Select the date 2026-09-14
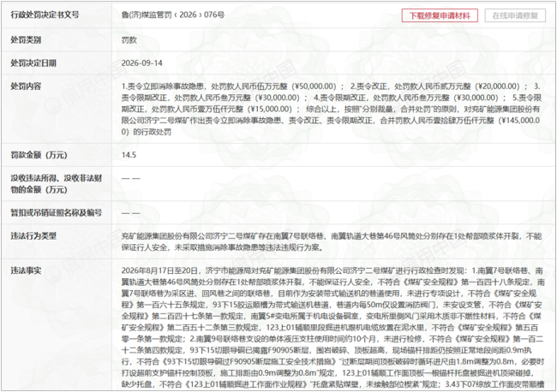The height and width of the screenshot is (392, 557). [141, 63]
